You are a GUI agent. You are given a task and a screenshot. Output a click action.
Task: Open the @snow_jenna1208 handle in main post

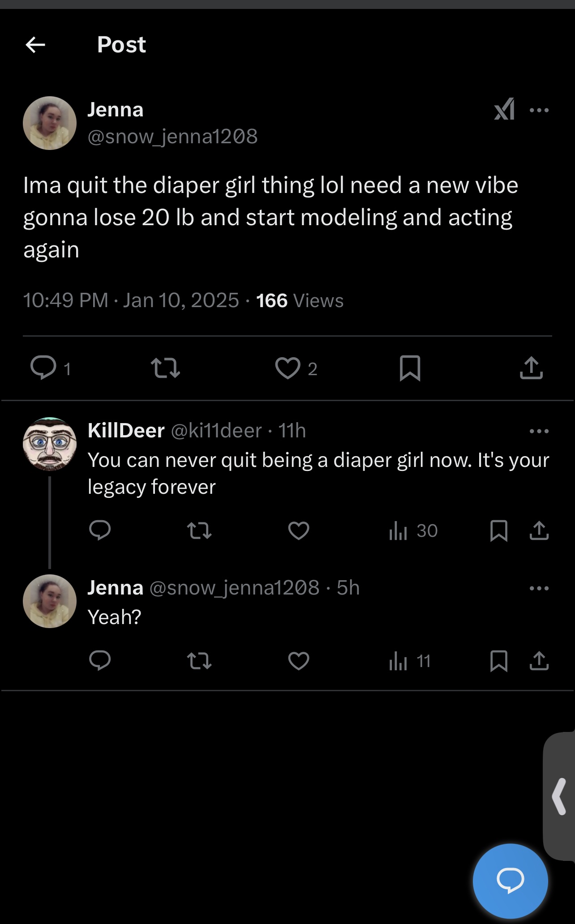coord(172,136)
